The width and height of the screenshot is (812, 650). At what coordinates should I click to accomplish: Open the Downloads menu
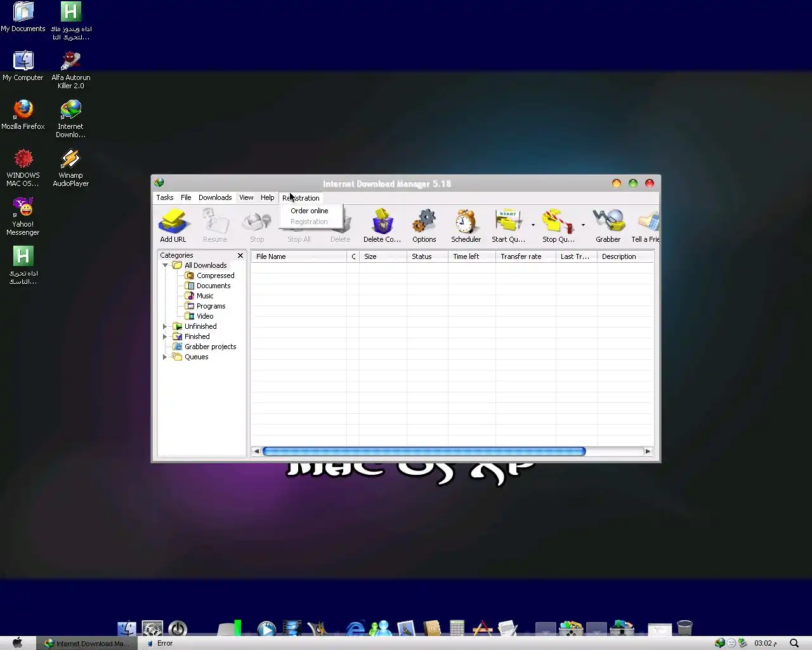coord(215,197)
